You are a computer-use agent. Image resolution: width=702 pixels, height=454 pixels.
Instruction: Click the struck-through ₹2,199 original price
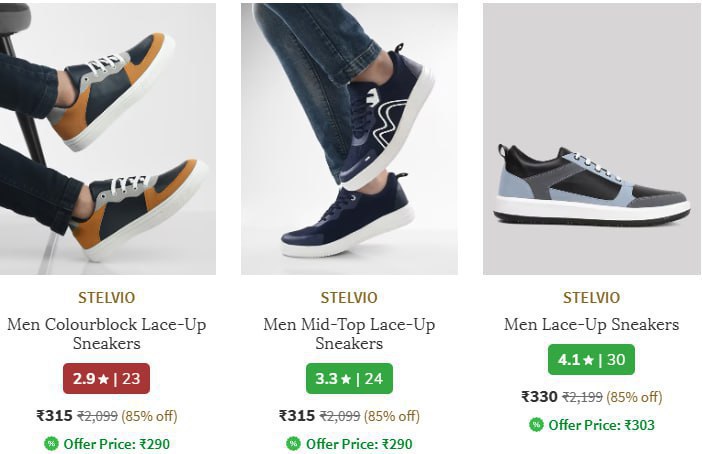click(x=582, y=397)
